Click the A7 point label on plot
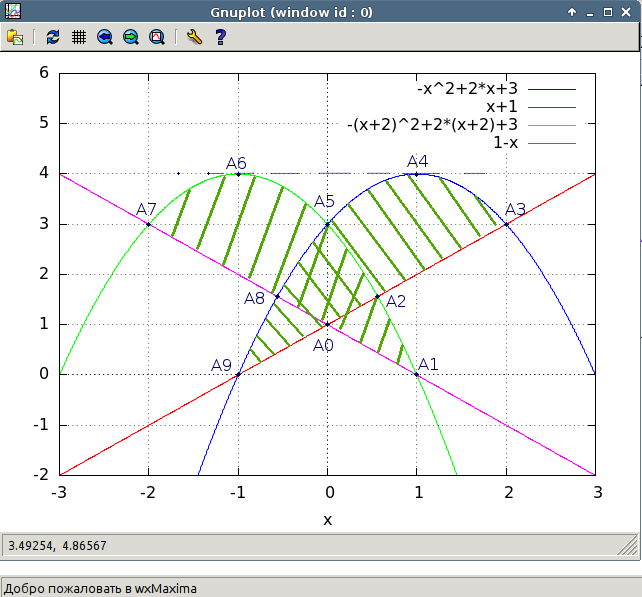The height and width of the screenshot is (597, 642). (x=146, y=209)
